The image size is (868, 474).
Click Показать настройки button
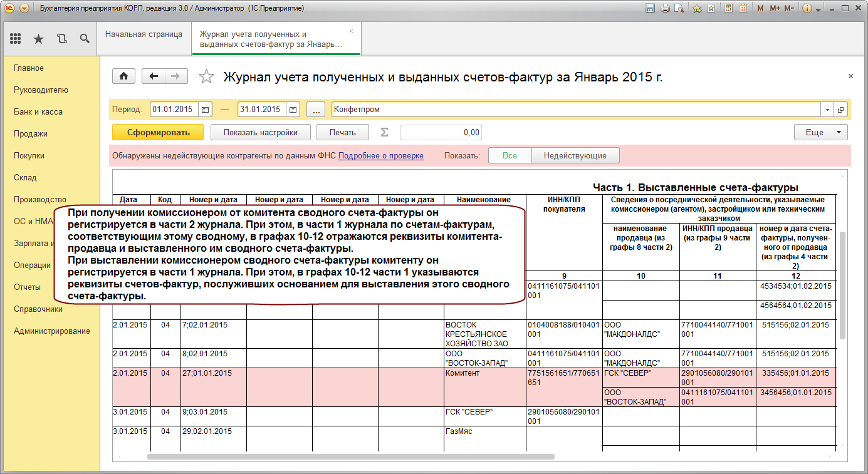(x=260, y=132)
